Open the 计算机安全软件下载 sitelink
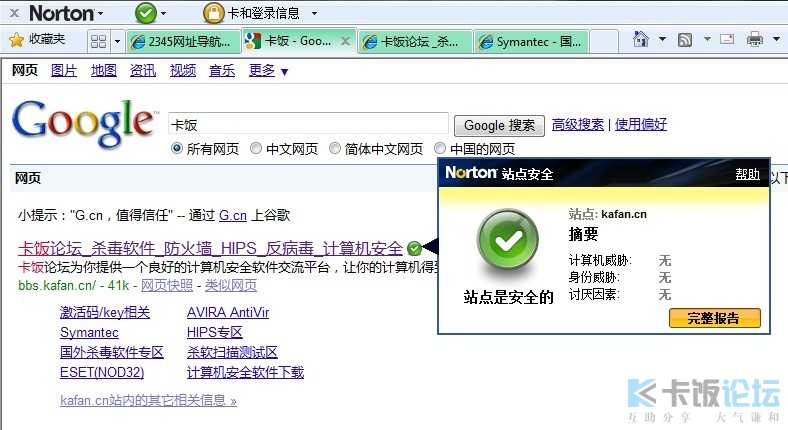 pos(245,372)
